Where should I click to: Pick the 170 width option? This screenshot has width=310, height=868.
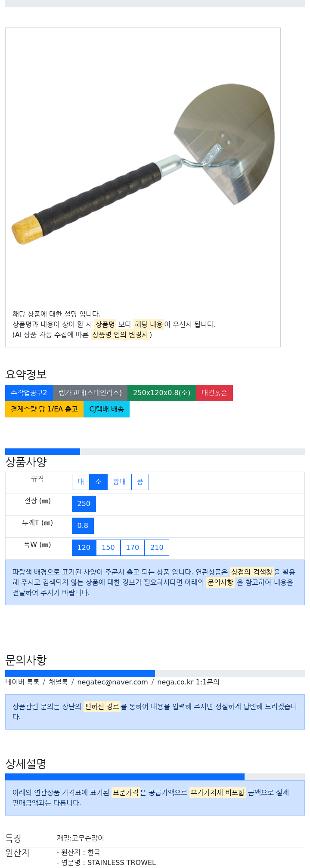pos(133,548)
